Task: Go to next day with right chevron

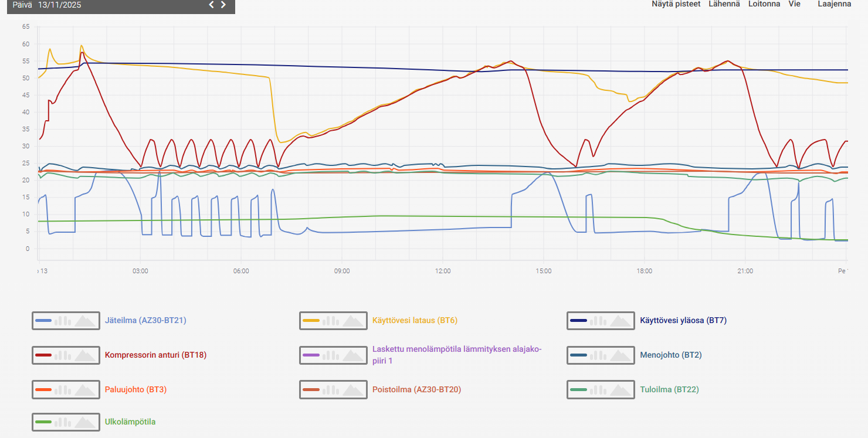Action: (x=223, y=5)
